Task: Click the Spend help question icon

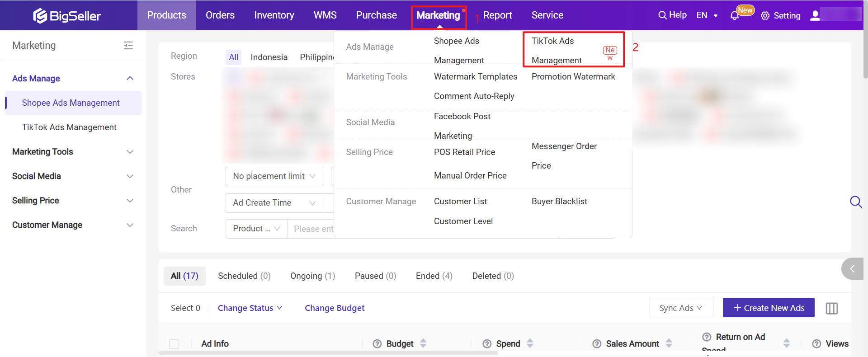Action: coord(487,344)
